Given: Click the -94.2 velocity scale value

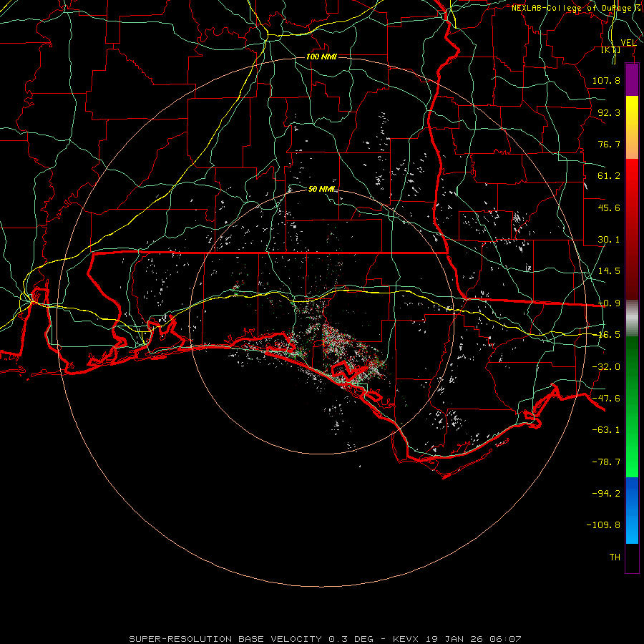Looking at the screenshot, I should click(x=606, y=494).
